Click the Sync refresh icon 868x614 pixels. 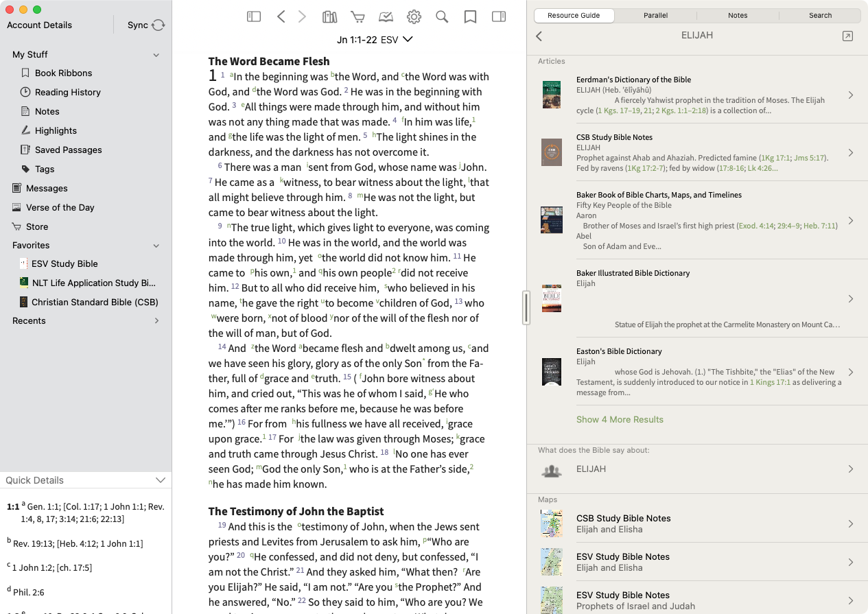(x=159, y=25)
